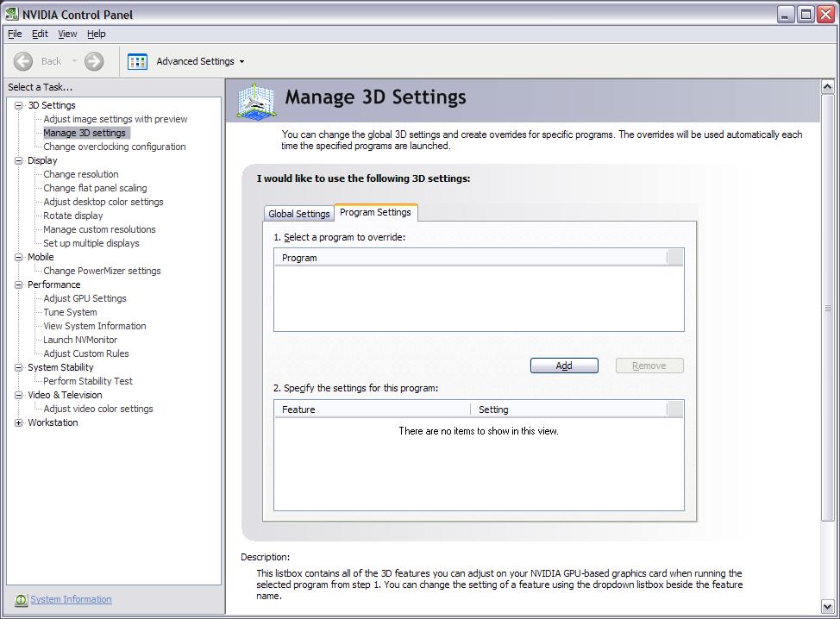Screen dimensions: 840x619
Task: Click the System Stability category label
Action: click(60, 367)
